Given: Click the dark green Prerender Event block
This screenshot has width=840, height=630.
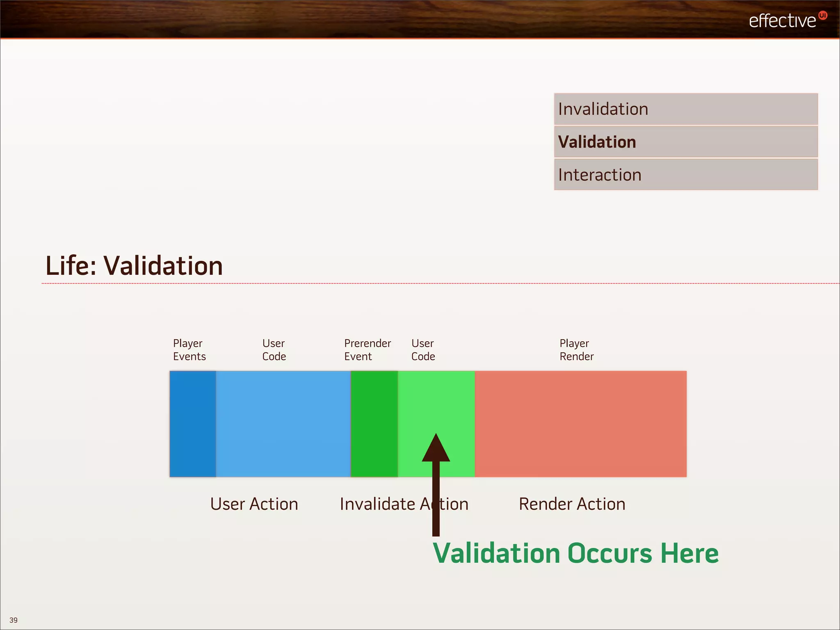Looking at the screenshot, I should click(x=374, y=424).
